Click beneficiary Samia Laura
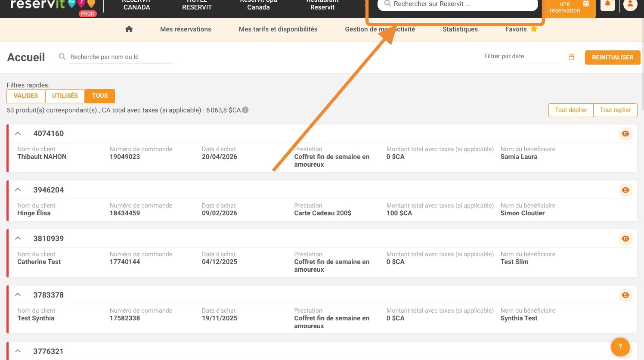Image resolution: width=644 pixels, height=360 pixels. tap(519, 157)
